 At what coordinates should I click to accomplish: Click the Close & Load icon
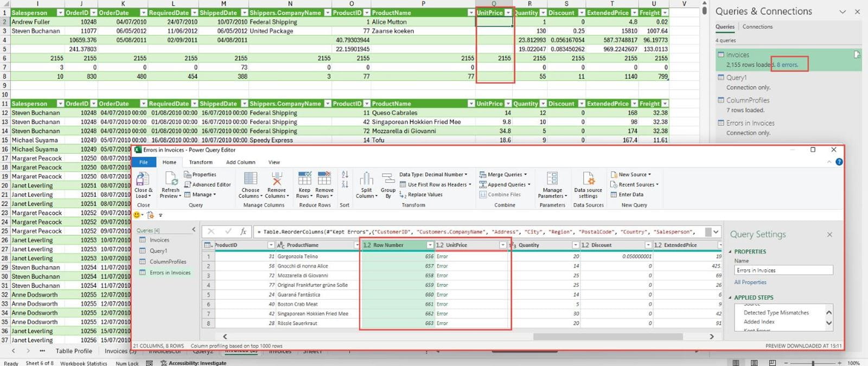[143, 179]
